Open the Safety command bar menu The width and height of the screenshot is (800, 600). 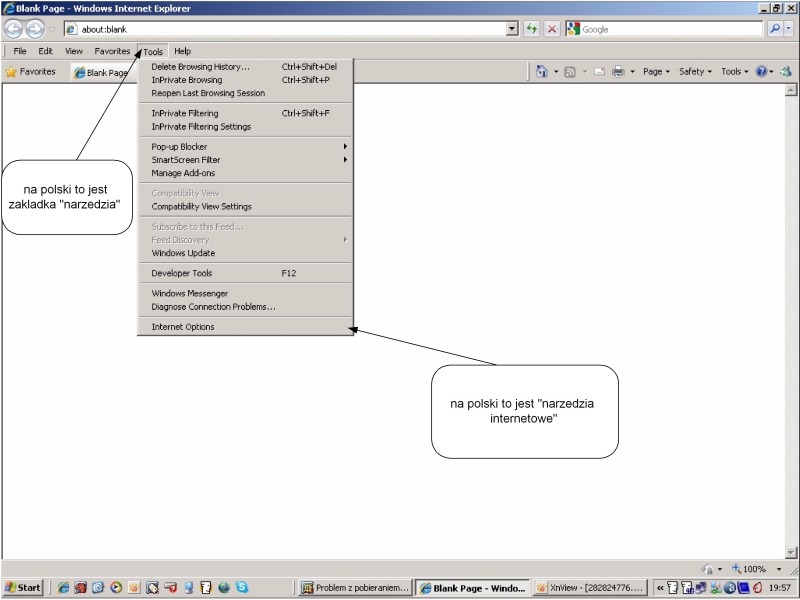(x=695, y=71)
